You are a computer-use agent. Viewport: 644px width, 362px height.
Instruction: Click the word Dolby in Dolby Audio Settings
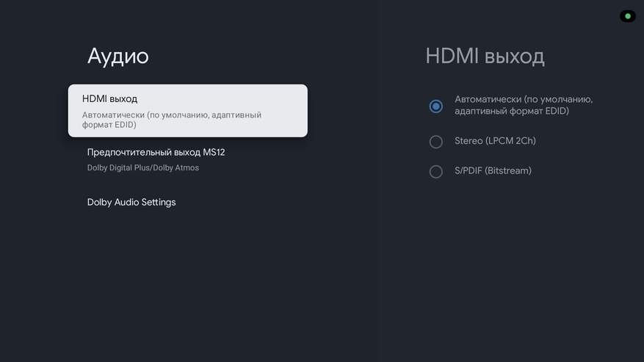[x=101, y=202]
